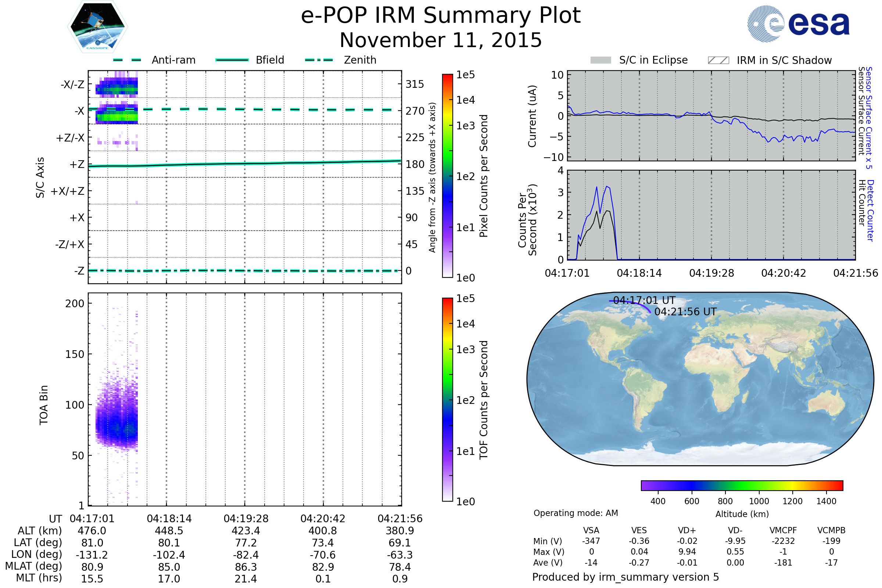Click the Bfield solid legend line

pos(232,60)
